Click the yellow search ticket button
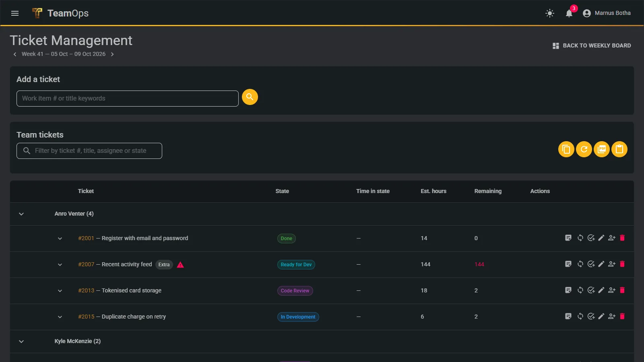Screen dimensions: 644x362 (x=250, y=97)
